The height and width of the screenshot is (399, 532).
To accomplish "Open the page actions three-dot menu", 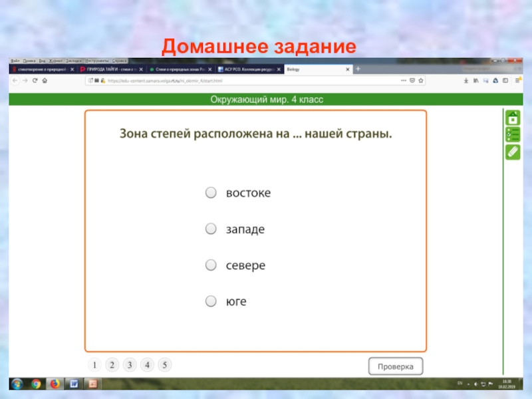I will point(404,80).
